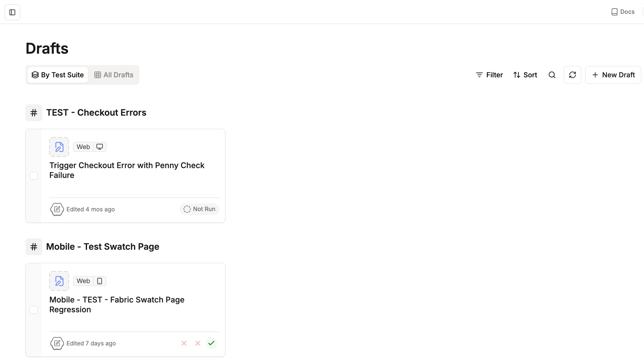Switch to All Drafts tab
Viewport: 644px width, 362px height.
click(x=114, y=75)
